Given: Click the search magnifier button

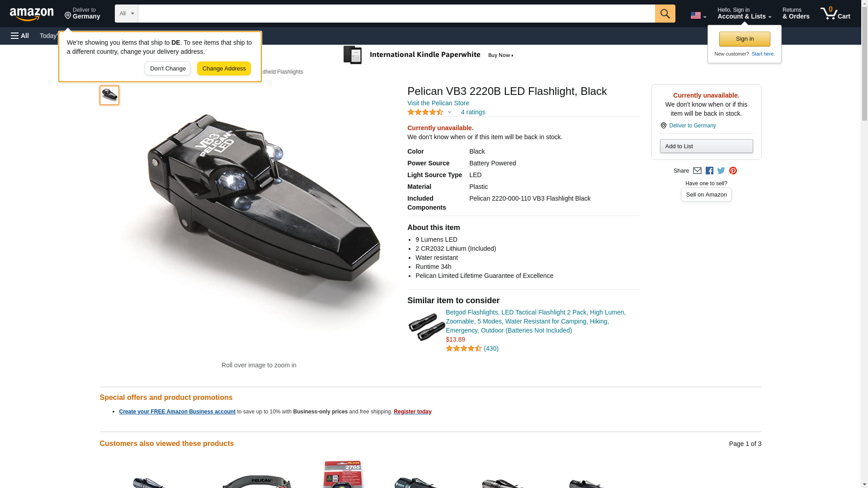Looking at the screenshot, I should click(665, 14).
